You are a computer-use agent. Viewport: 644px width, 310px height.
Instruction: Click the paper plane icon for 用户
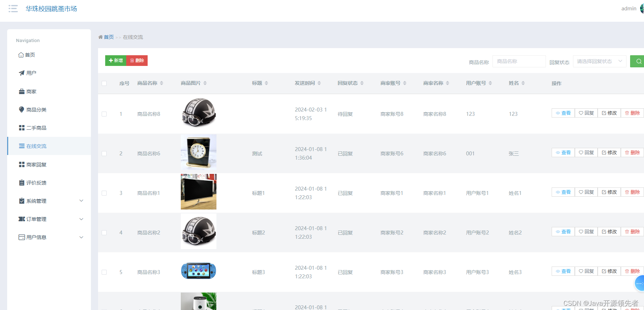point(22,73)
